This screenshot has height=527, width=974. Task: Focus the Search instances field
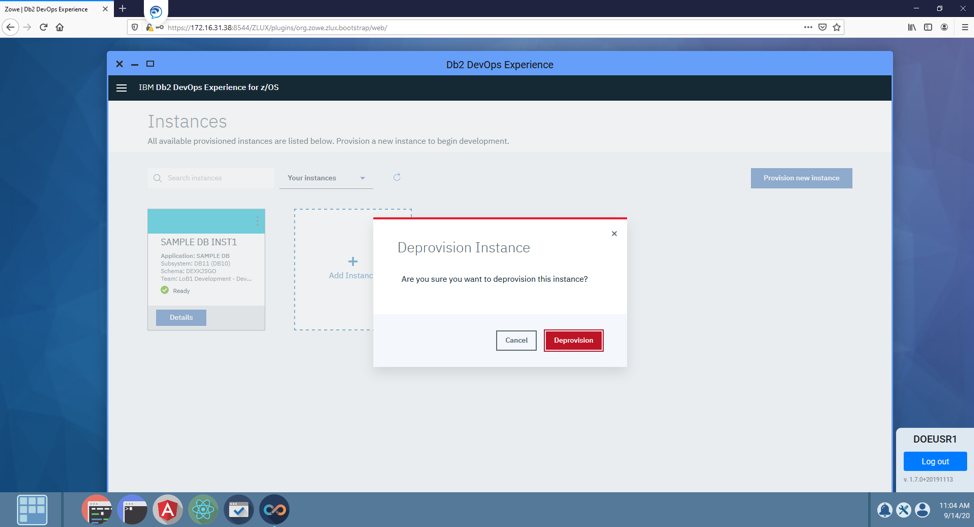pos(211,178)
